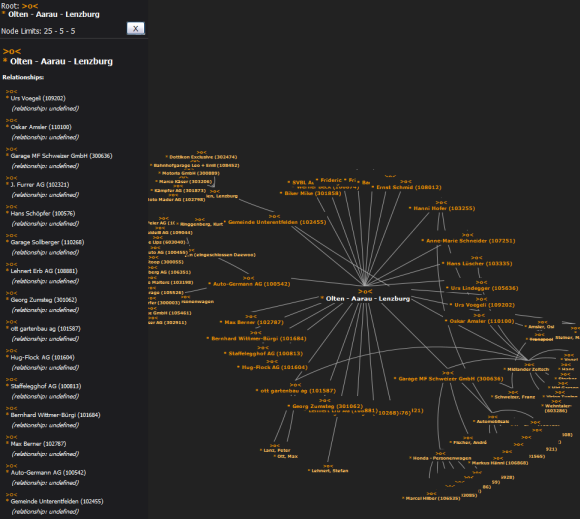Viewport: 580px width, 519px height.
Task: Select ott gartenbau ag (101587) sidebar entry
Action: coord(45,329)
